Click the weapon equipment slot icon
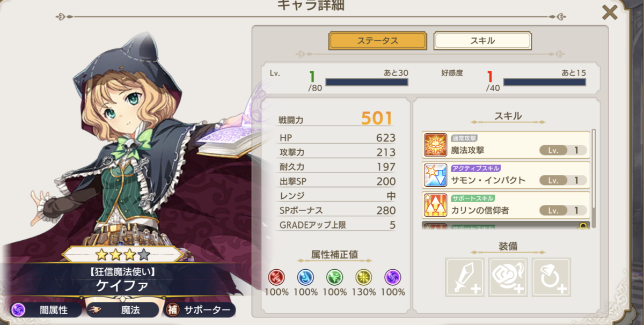 465,277
